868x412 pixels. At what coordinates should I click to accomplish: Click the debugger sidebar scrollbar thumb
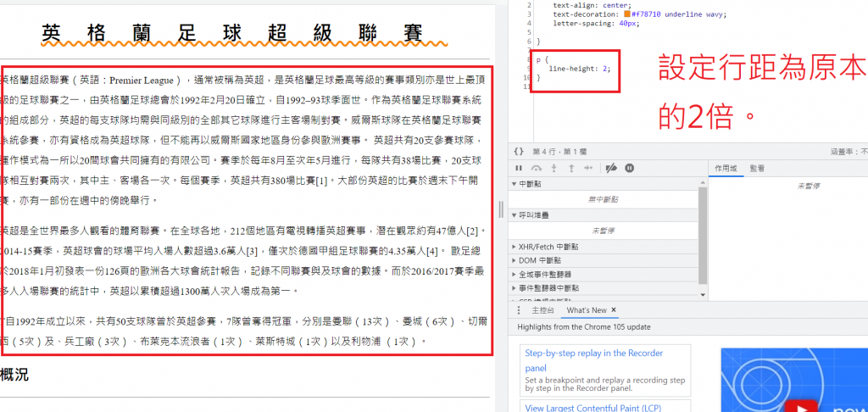click(x=703, y=236)
